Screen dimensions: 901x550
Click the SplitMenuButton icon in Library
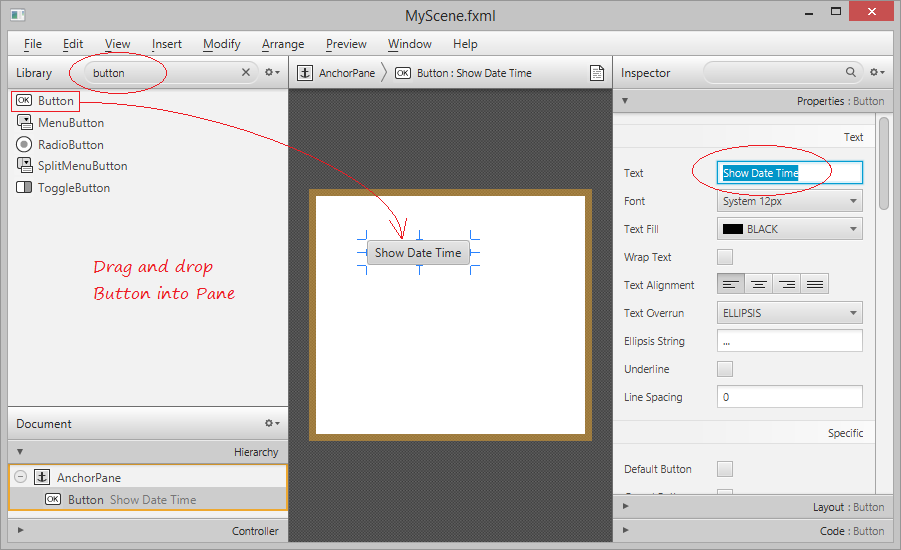point(24,166)
